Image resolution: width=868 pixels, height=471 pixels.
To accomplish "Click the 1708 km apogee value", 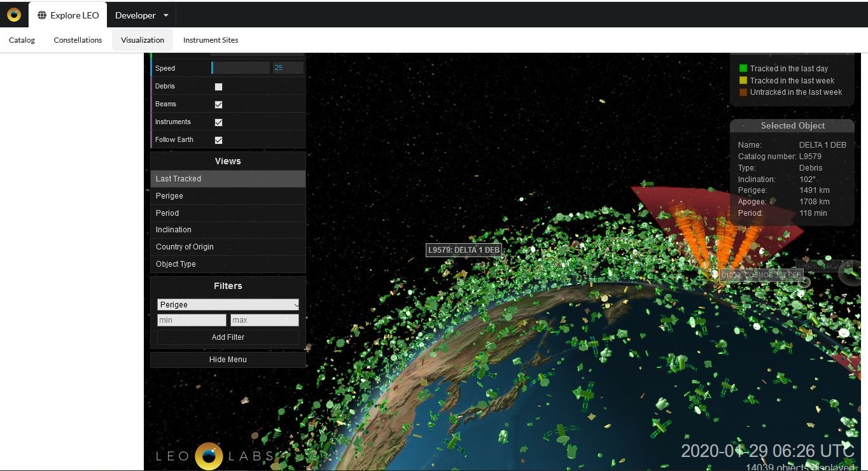I will (x=815, y=202).
